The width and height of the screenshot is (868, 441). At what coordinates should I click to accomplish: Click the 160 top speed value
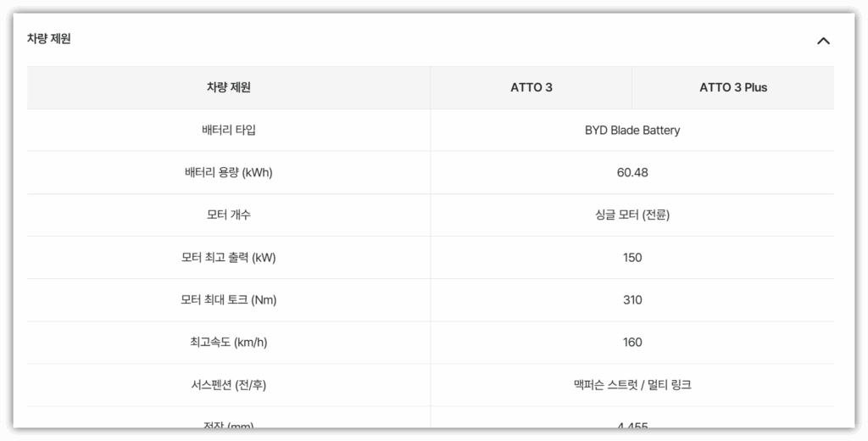[632, 343]
